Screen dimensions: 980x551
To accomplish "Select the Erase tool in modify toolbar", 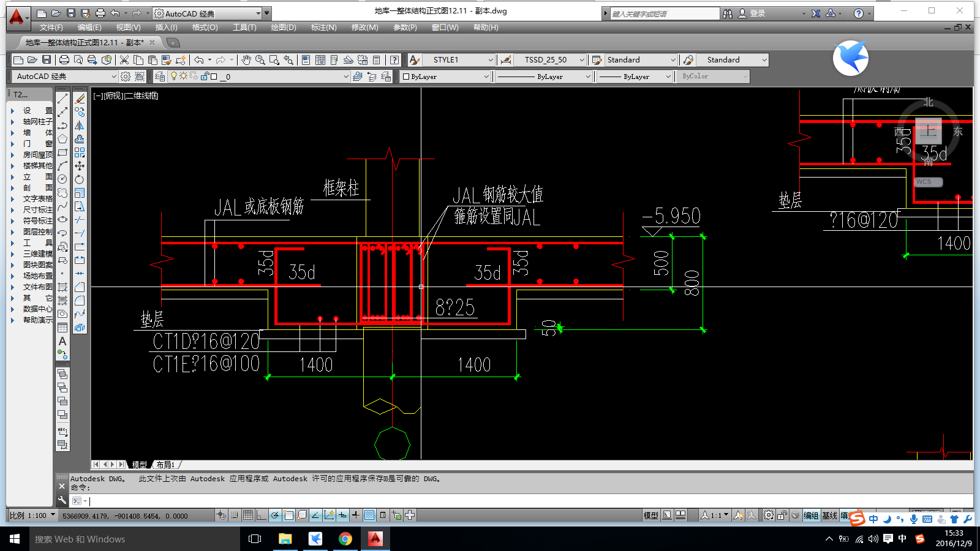I will click(x=80, y=99).
